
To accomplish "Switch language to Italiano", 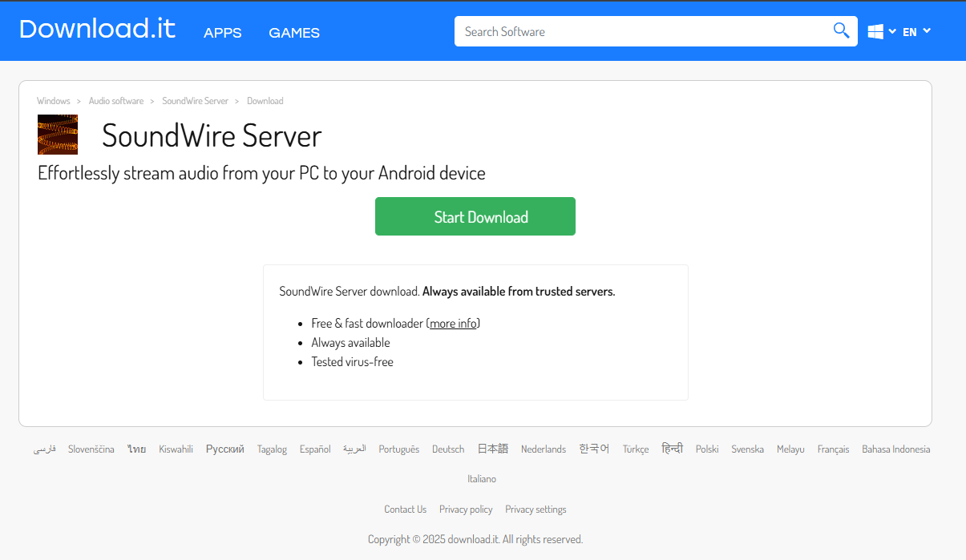I will coord(482,479).
